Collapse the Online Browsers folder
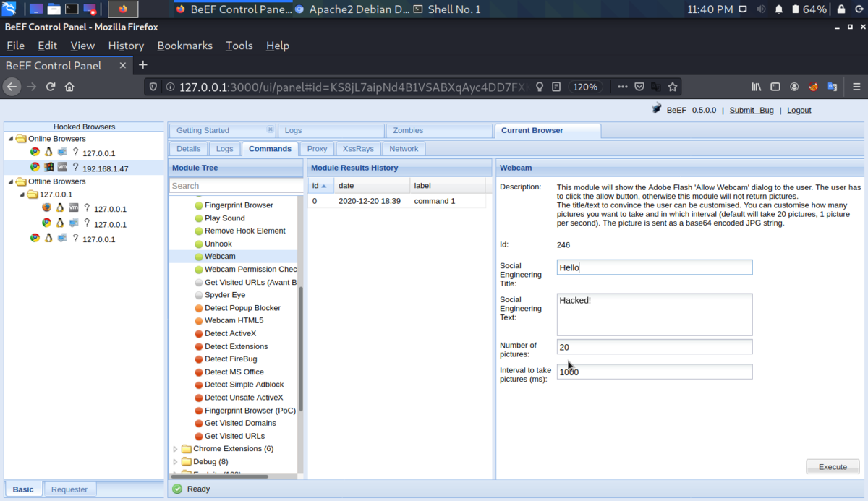The image size is (868, 501). point(10,139)
